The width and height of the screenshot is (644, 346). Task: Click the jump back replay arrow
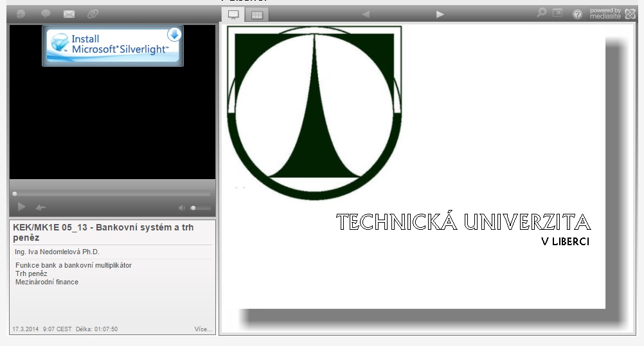[41, 207]
